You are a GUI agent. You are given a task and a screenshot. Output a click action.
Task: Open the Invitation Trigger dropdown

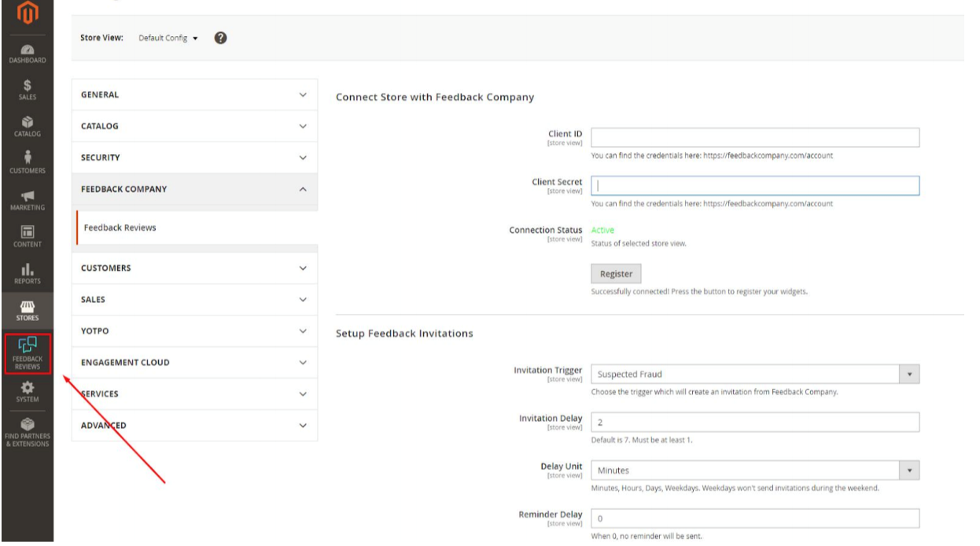click(x=754, y=374)
